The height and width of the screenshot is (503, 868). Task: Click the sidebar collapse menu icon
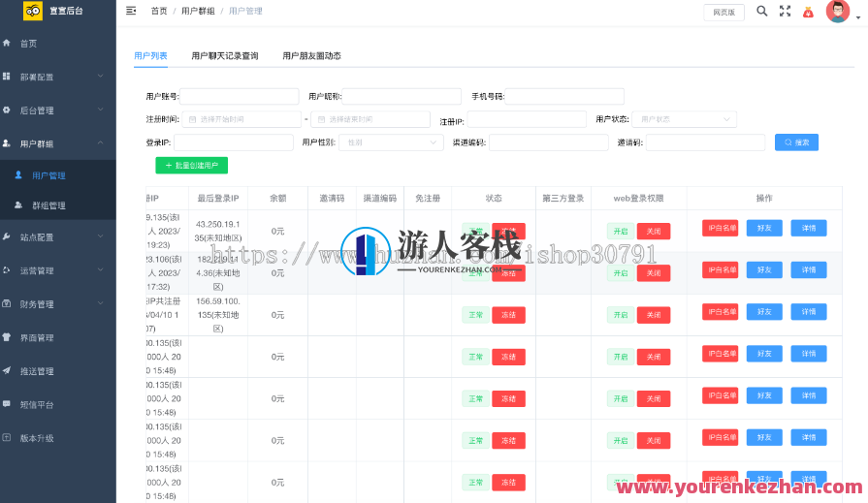click(131, 11)
